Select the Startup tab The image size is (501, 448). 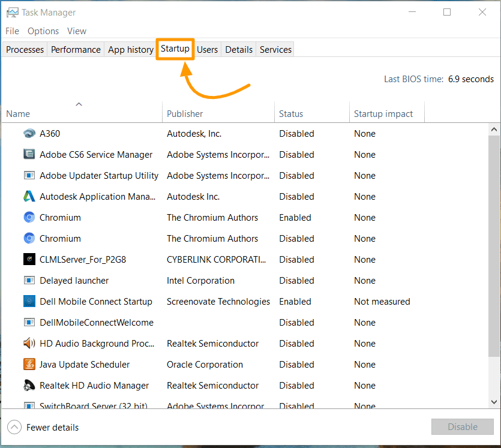coord(175,49)
